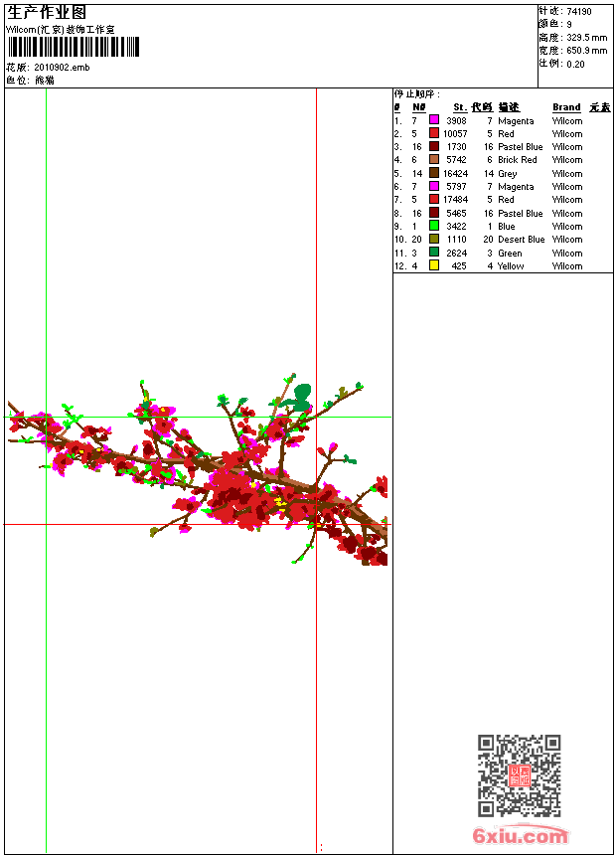Select the stitch count 425
Screen dimensions: 616x855
tap(459, 266)
